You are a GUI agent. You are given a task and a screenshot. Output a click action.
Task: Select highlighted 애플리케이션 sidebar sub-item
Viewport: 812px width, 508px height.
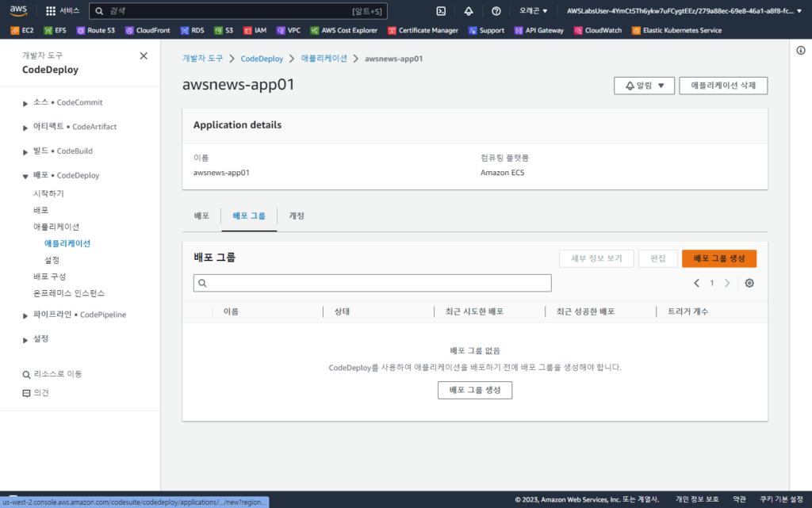pyautogui.click(x=67, y=243)
